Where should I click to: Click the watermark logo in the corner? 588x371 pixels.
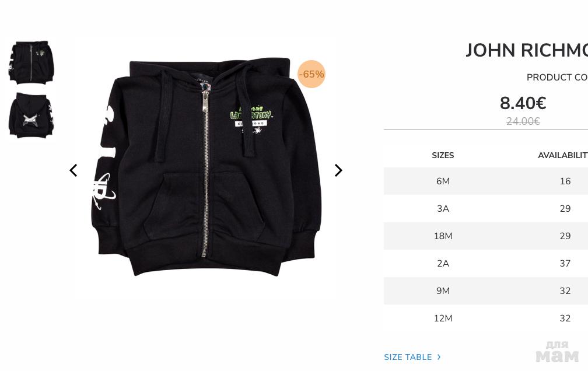(557, 352)
